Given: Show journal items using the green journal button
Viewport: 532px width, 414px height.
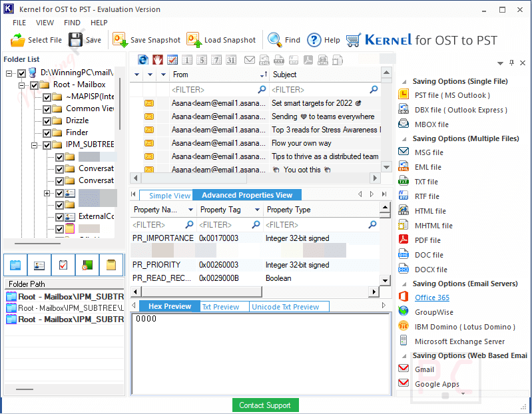Looking at the screenshot, I should (x=87, y=265).
